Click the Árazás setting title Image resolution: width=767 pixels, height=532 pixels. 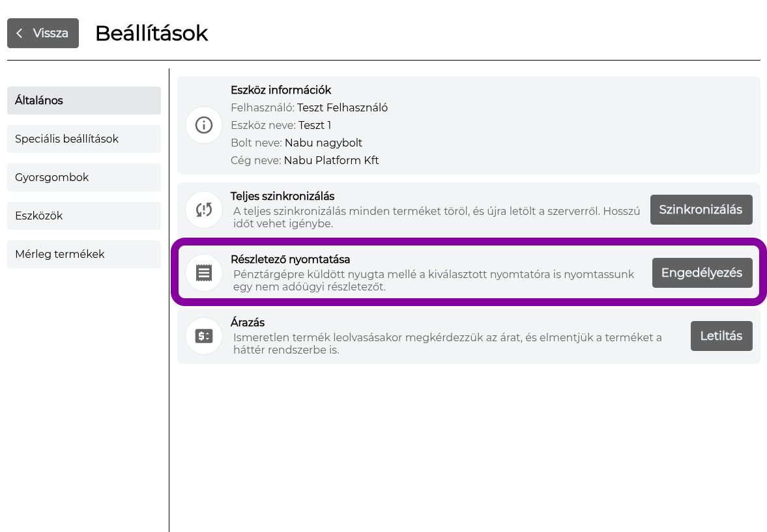pos(248,323)
